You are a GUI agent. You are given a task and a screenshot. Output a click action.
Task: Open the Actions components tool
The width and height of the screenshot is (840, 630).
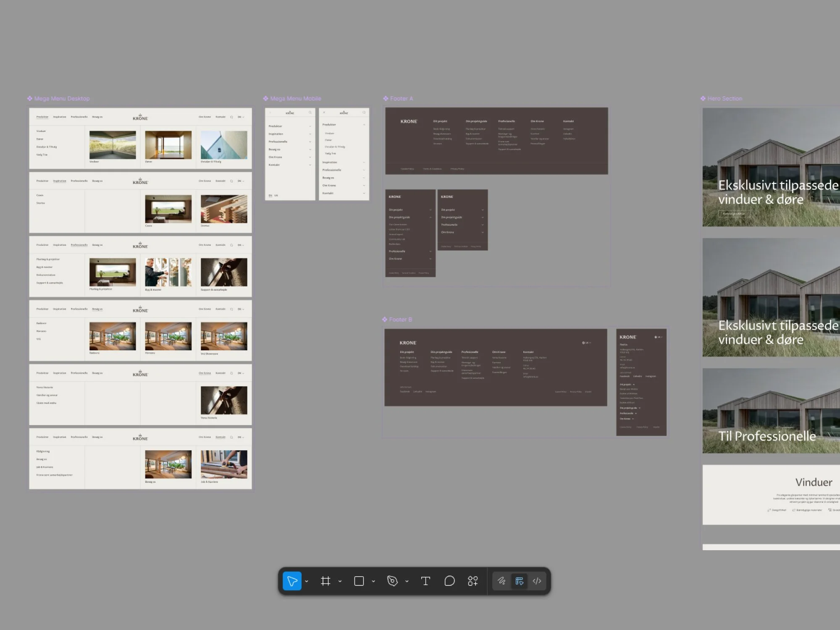473,581
